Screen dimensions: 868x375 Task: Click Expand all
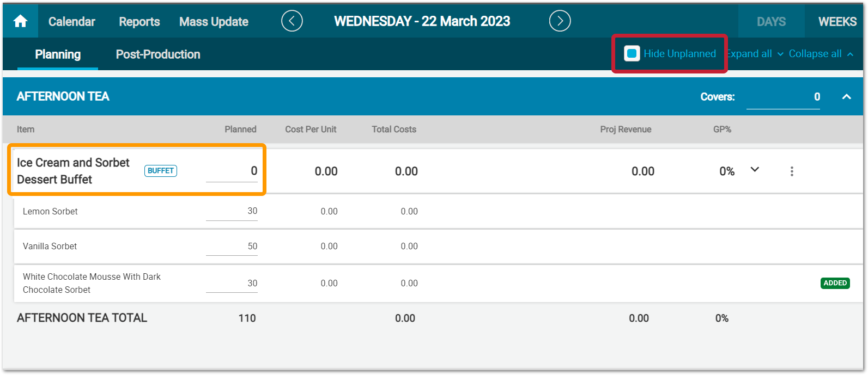pyautogui.click(x=754, y=54)
